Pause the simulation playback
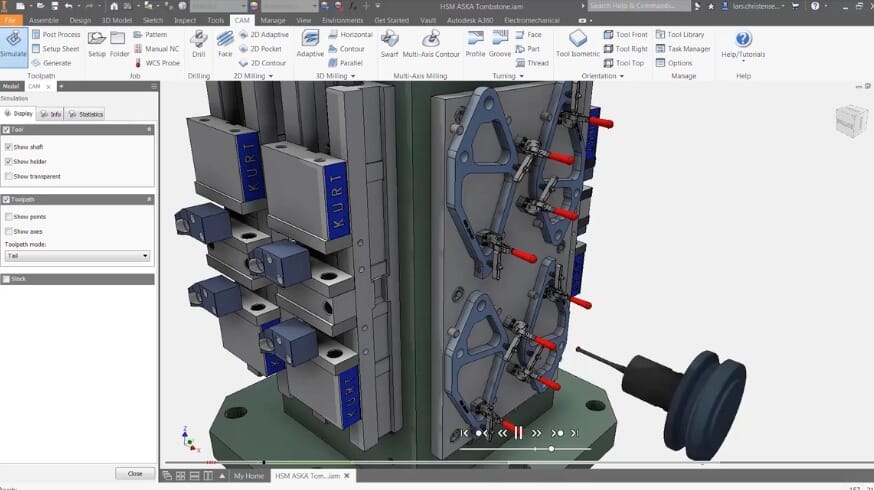The height and width of the screenshot is (490, 874). [x=518, y=433]
